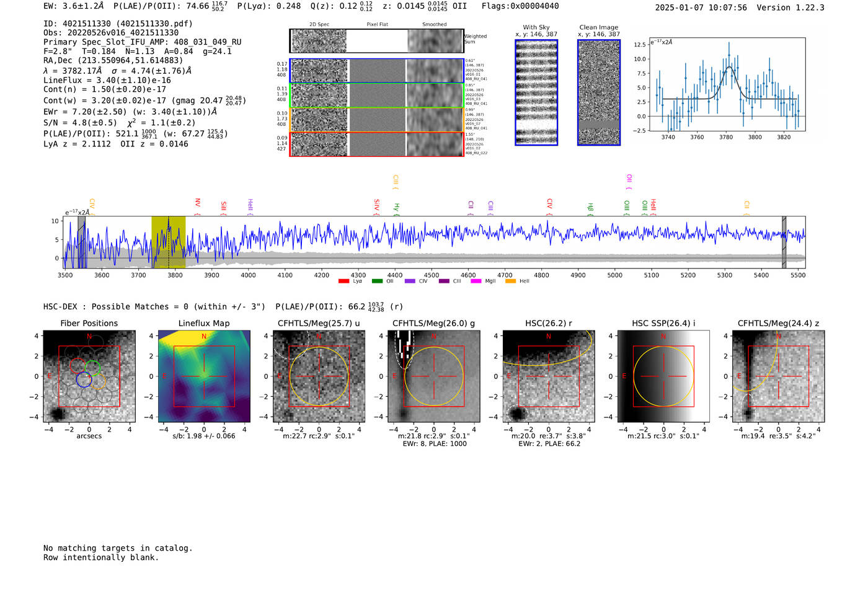Click the orange HeII legend swatch
The width and height of the screenshot is (868, 591).
[x=511, y=282]
